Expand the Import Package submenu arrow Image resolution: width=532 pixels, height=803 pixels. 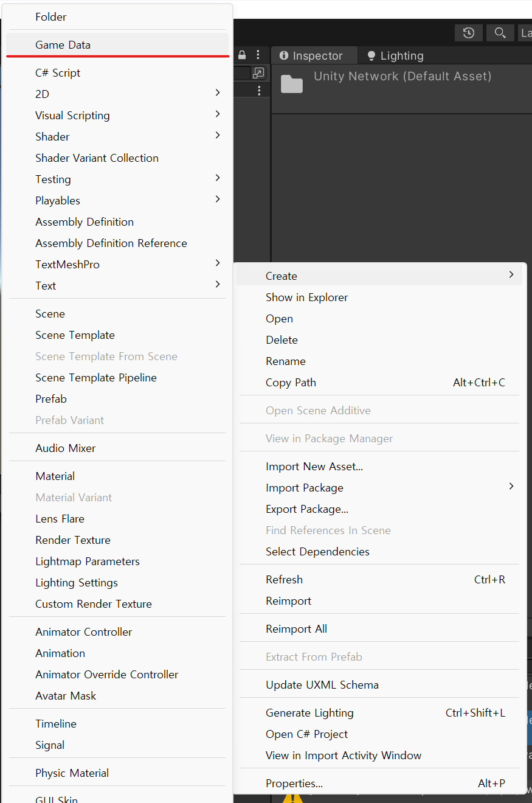pyautogui.click(x=511, y=487)
